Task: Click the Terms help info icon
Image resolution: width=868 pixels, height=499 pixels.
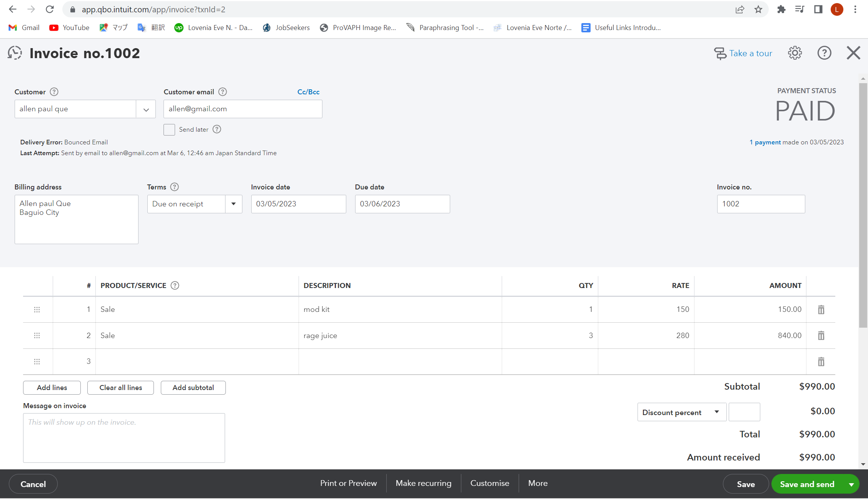Action: (x=174, y=187)
